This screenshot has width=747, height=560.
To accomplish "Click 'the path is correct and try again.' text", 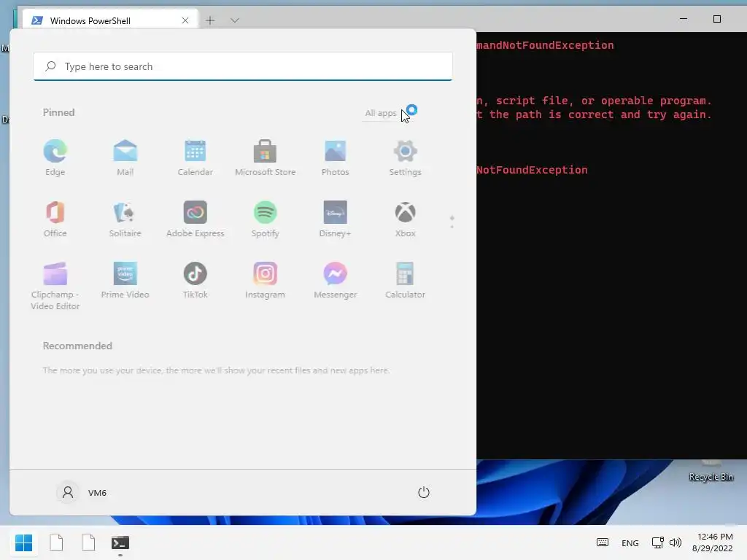I will [x=600, y=114].
